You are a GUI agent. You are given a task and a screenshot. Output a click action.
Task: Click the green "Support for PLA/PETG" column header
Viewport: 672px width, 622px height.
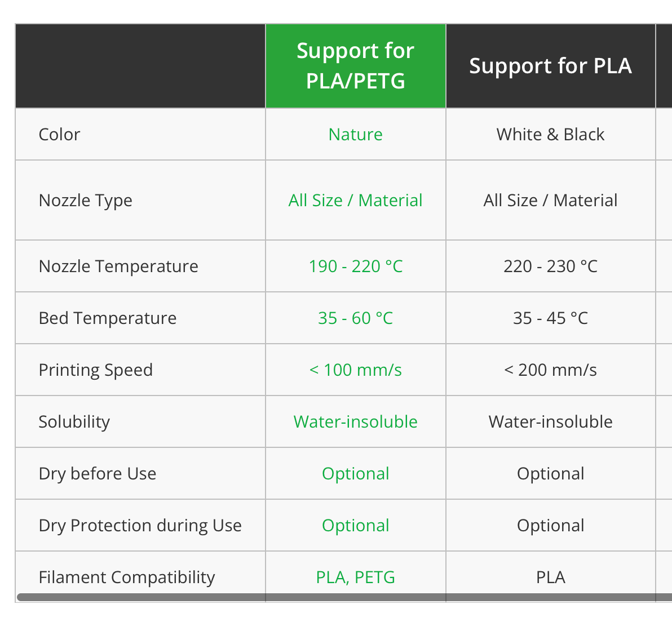tap(355, 66)
